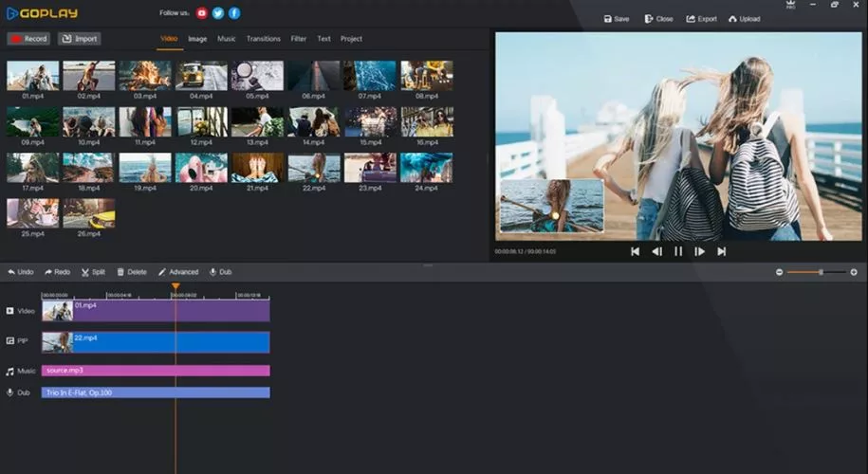
Task: Click the PIP overlay in preview
Action: (551, 206)
